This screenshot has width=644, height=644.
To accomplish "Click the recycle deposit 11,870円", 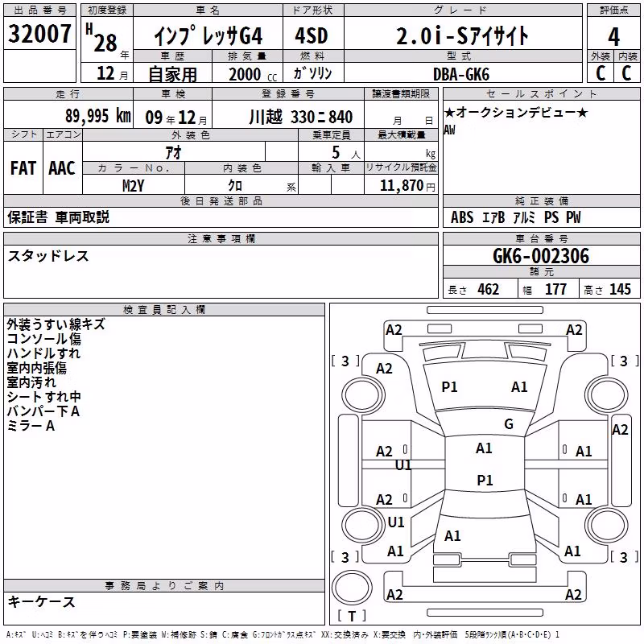I will point(407,186).
